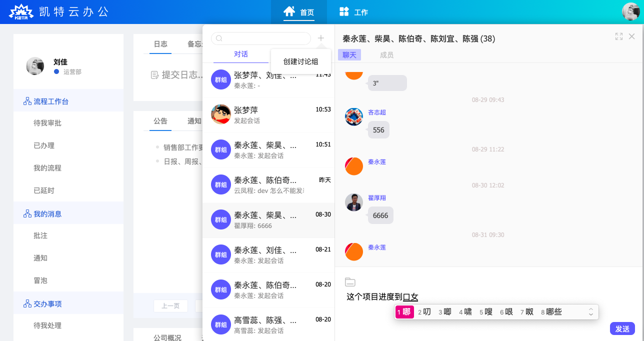Switch to the 对话 tab

pyautogui.click(x=241, y=54)
